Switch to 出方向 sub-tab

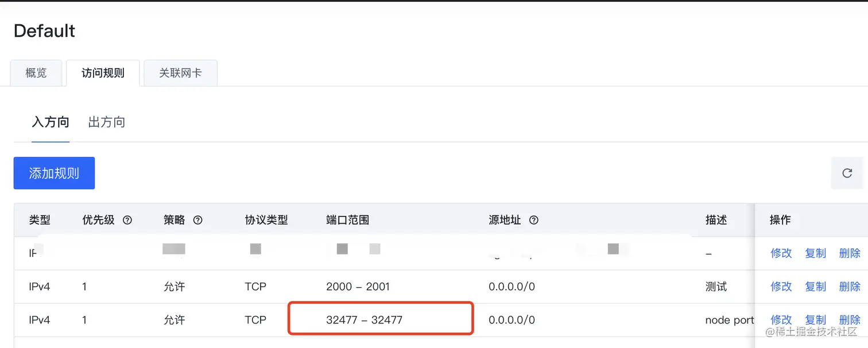click(x=107, y=122)
